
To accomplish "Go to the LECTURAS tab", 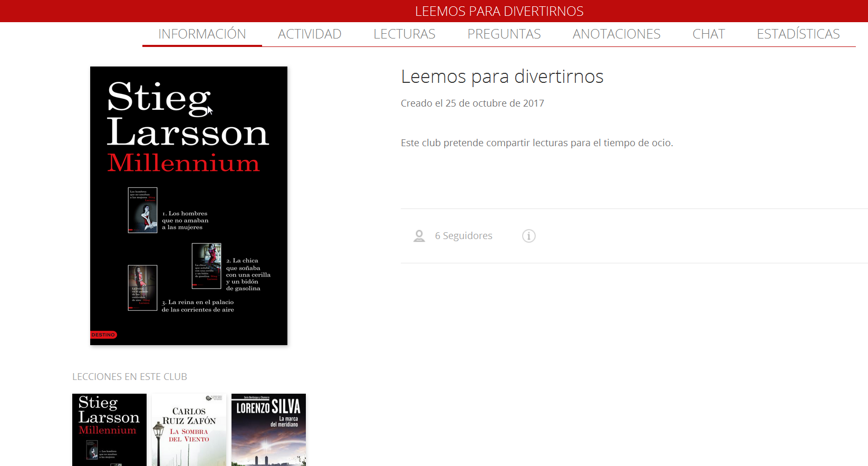I will point(404,34).
